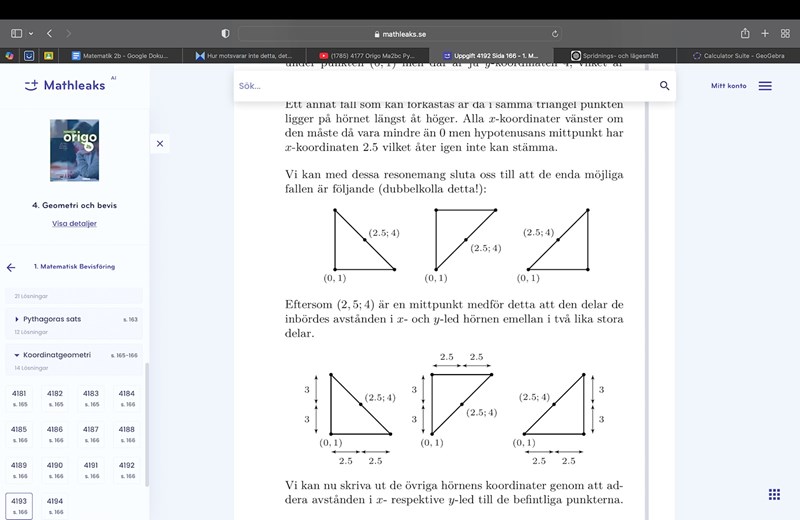Reload the page in the address bar
The width and height of the screenshot is (800, 520).
[x=554, y=33]
